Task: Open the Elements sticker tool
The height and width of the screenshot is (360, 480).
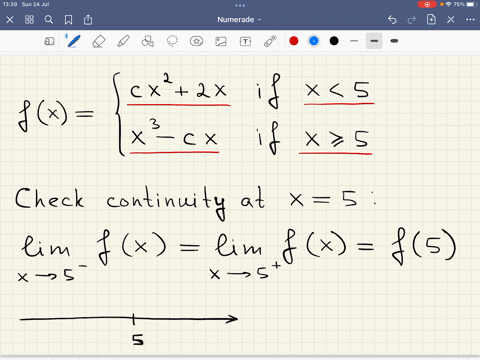Action: coord(196,41)
